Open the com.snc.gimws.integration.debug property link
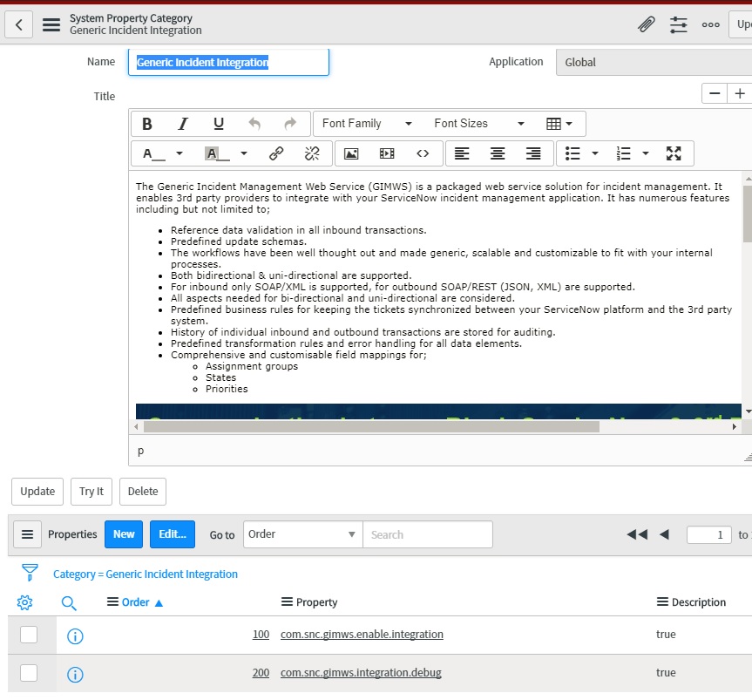This screenshot has height=700, width=752. [x=361, y=673]
